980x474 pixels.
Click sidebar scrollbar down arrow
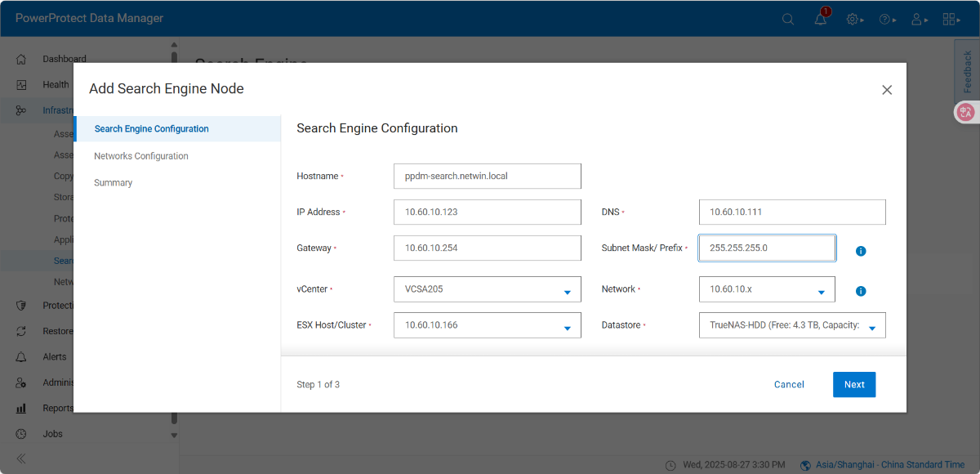174,436
